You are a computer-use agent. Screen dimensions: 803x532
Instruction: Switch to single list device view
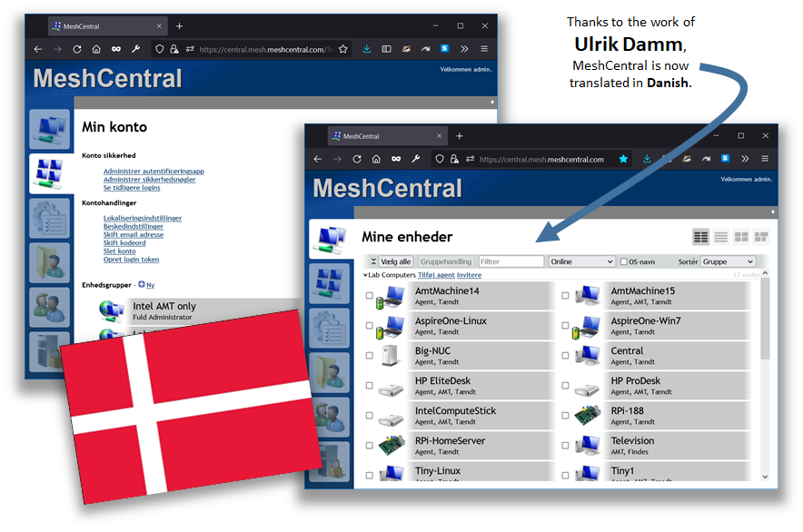720,237
